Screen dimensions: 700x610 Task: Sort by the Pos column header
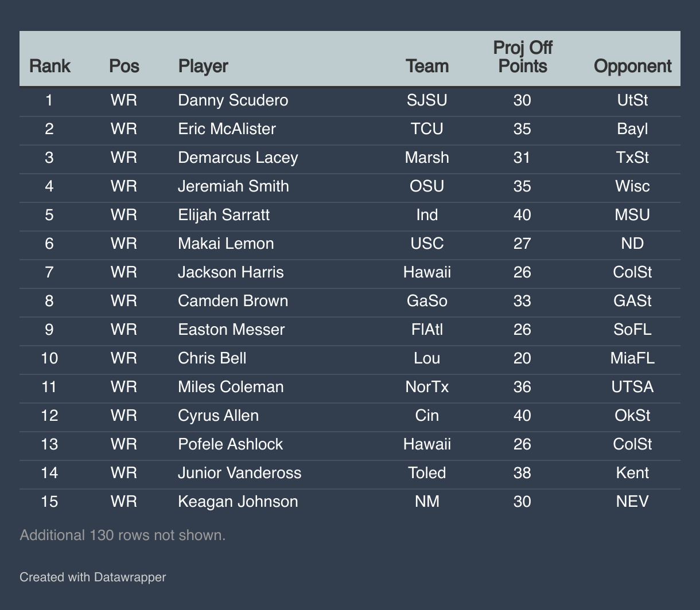(124, 66)
